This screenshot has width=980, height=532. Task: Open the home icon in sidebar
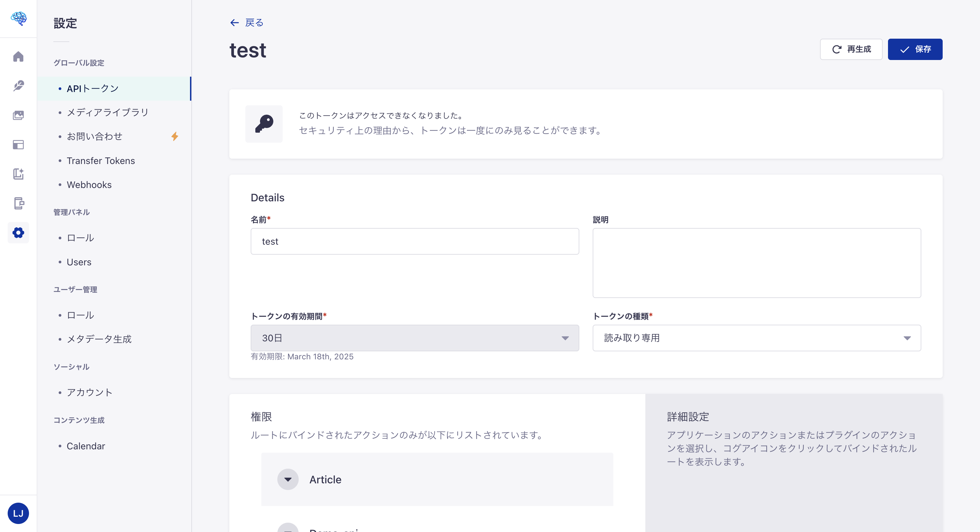pos(18,57)
